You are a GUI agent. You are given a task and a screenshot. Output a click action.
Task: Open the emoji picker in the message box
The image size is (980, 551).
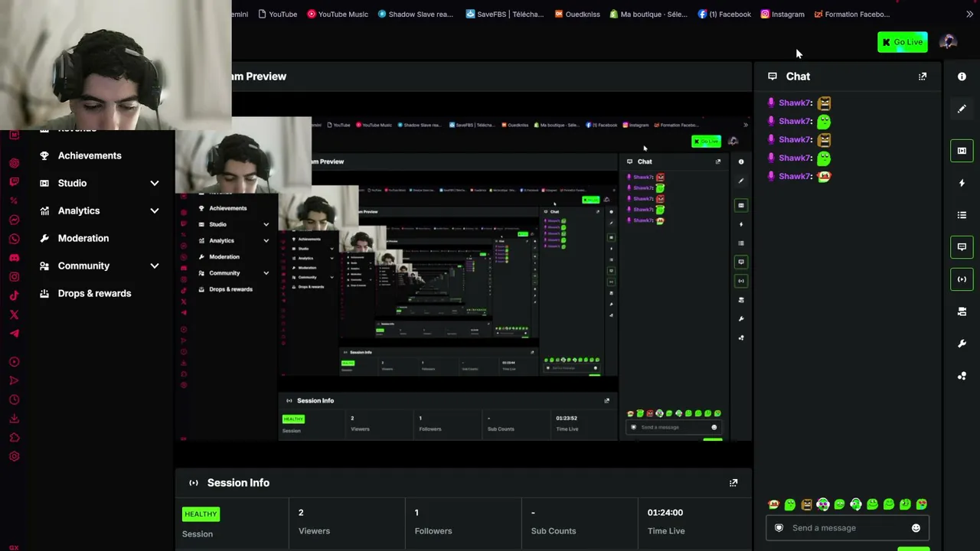click(916, 528)
